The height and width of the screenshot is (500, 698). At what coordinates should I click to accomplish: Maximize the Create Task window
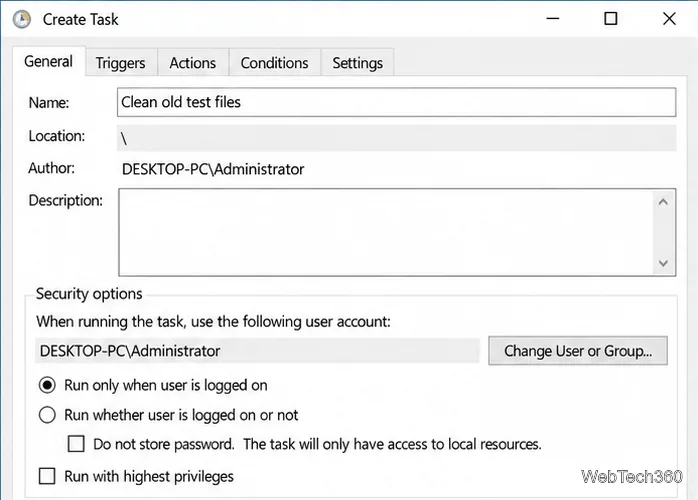[x=610, y=19]
